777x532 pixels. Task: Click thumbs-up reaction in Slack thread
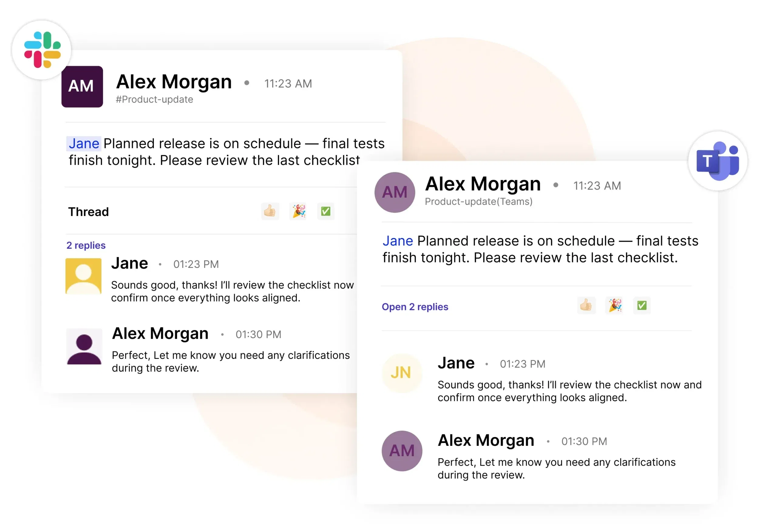(x=270, y=211)
